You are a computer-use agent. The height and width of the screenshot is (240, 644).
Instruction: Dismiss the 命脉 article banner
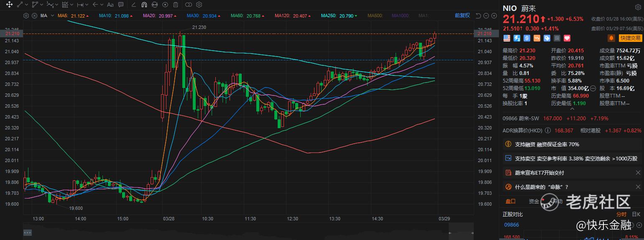click(x=638, y=187)
